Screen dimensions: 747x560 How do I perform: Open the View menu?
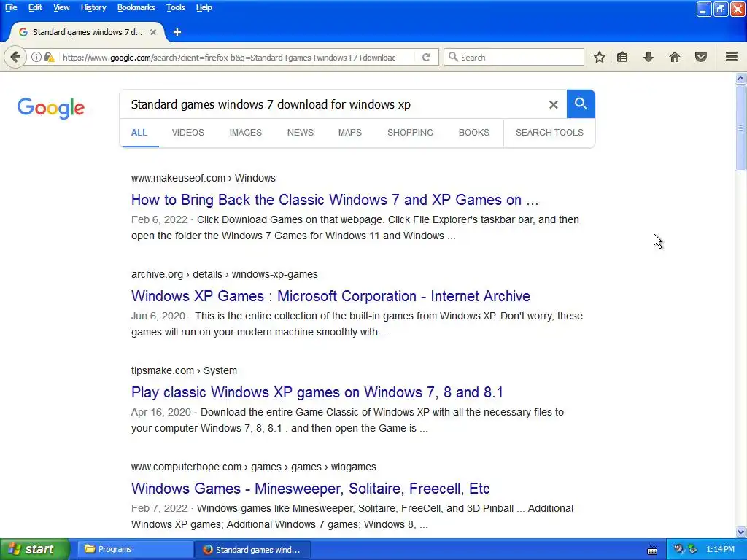[61, 7]
